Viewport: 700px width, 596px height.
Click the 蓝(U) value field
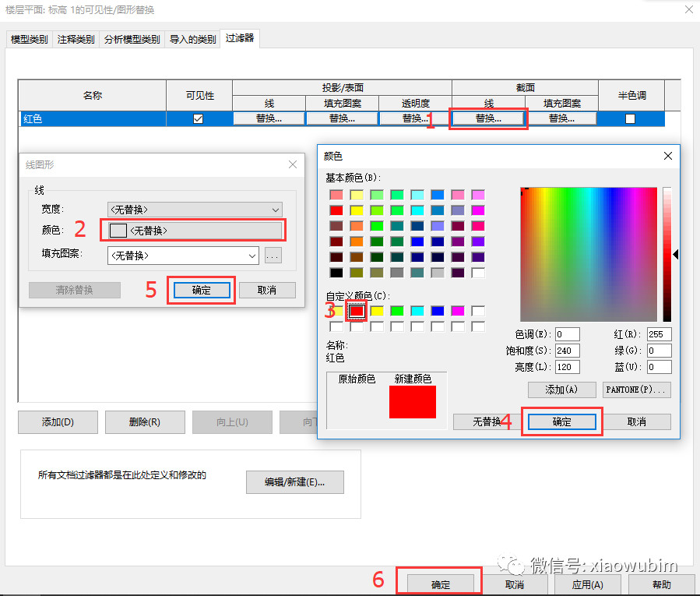pyautogui.click(x=660, y=367)
